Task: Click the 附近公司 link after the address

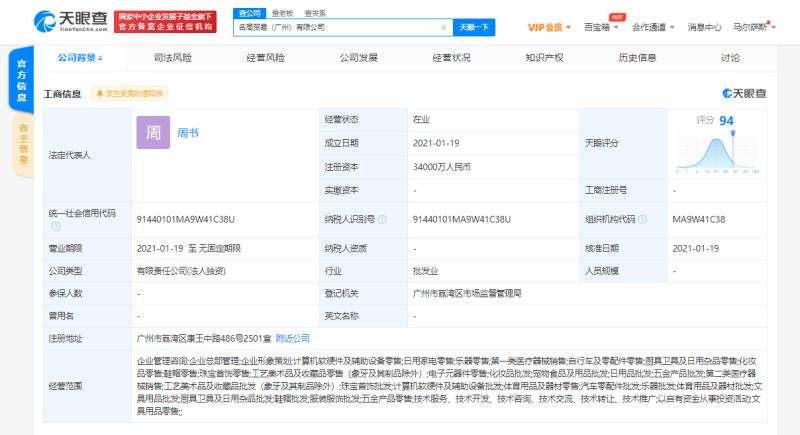Action: pos(292,338)
